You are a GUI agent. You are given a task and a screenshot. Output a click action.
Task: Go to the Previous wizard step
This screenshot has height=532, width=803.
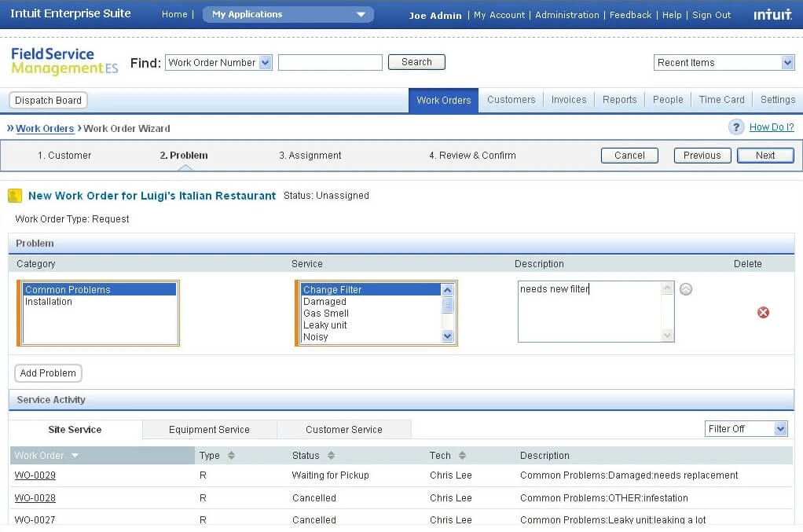point(702,156)
